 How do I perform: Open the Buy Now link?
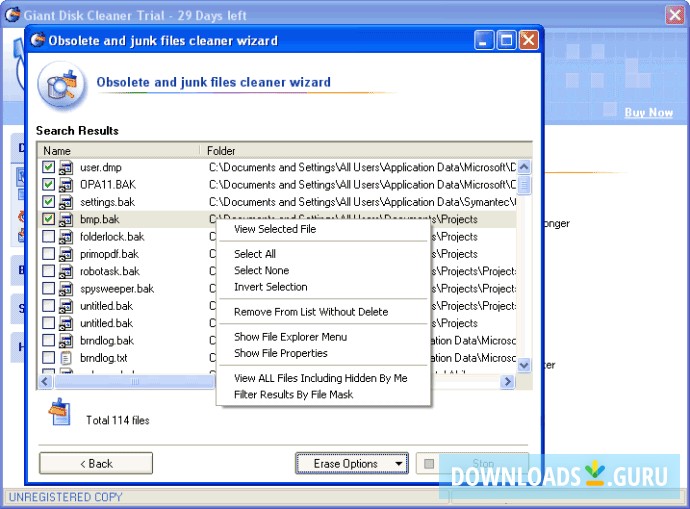coord(649,113)
